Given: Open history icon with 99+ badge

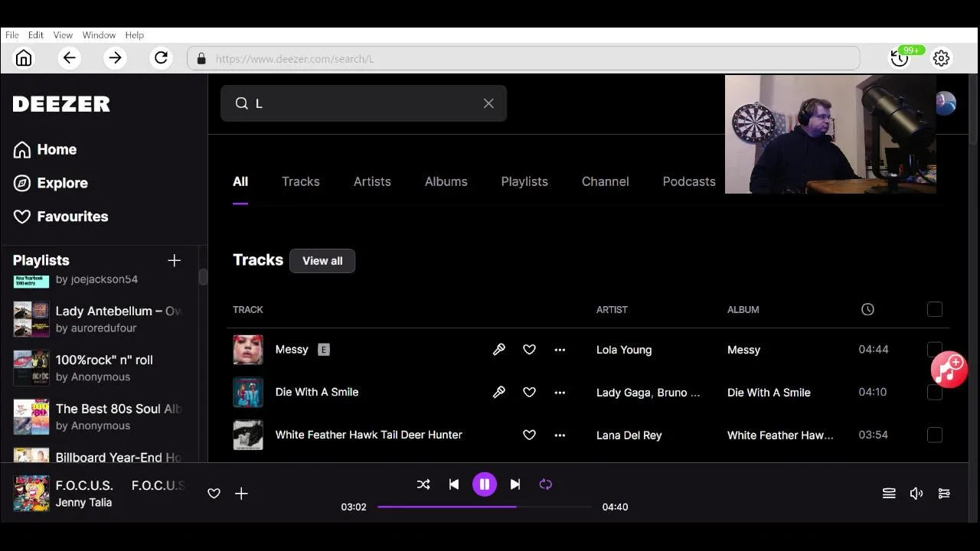Looking at the screenshot, I should (900, 58).
